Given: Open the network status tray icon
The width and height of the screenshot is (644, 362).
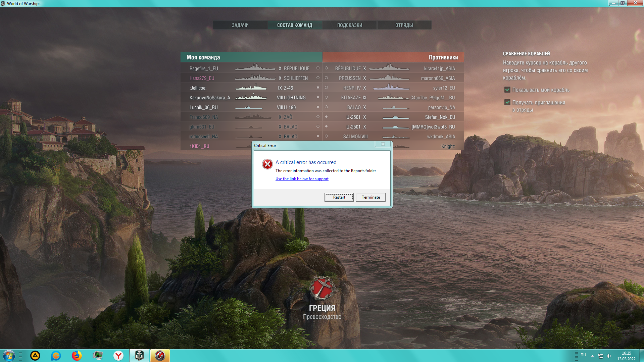Looking at the screenshot, I should click(601, 356).
